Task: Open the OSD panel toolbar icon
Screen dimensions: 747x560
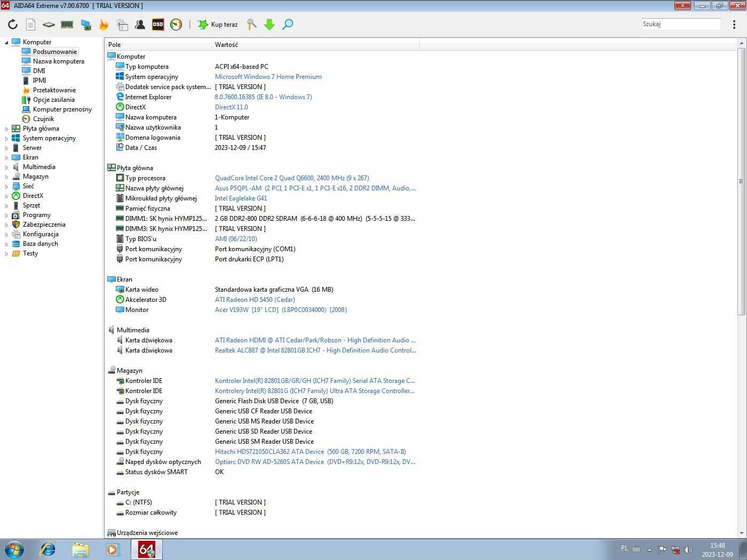Action: pyautogui.click(x=158, y=25)
